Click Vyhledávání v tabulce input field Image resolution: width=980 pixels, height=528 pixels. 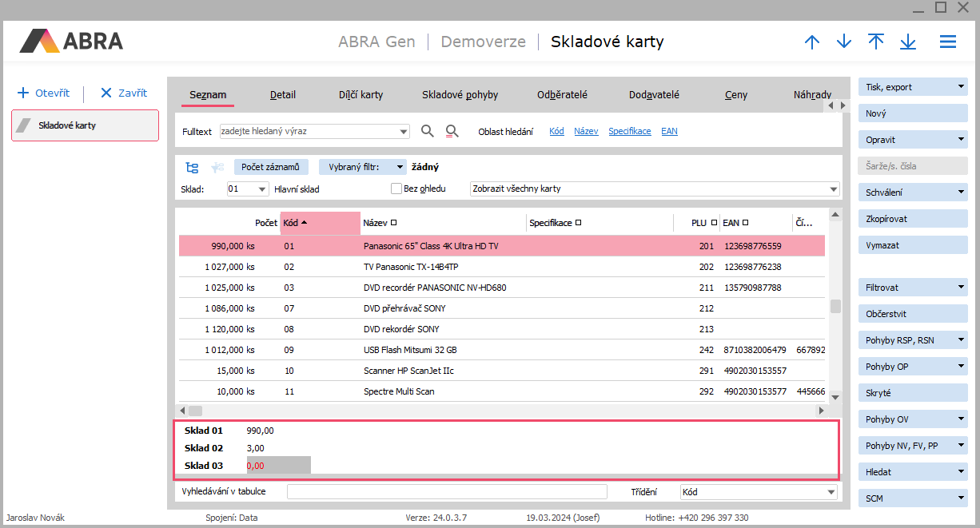pos(447,491)
